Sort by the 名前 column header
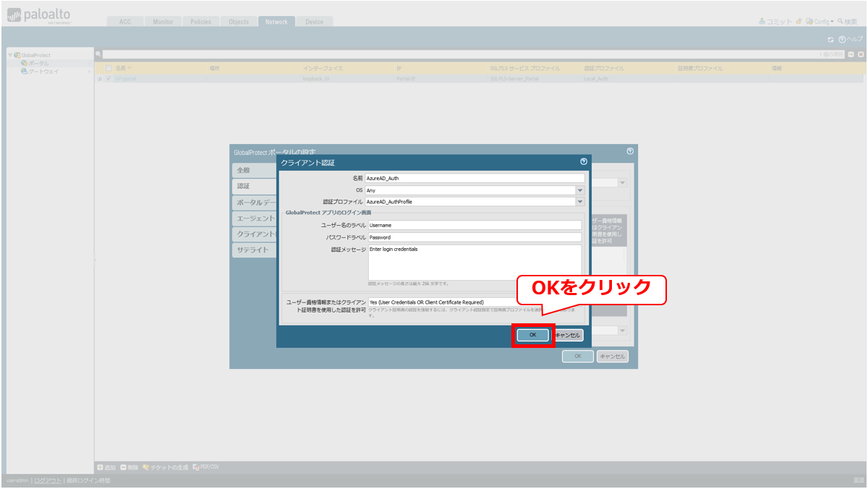Viewport: 868px width, 489px height. coord(120,68)
